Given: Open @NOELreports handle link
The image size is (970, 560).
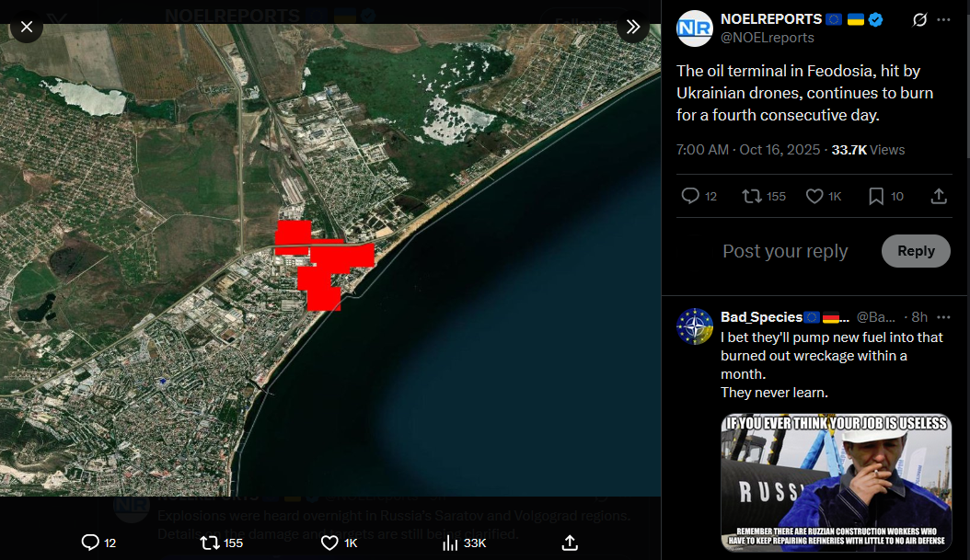Looking at the screenshot, I should [x=768, y=38].
